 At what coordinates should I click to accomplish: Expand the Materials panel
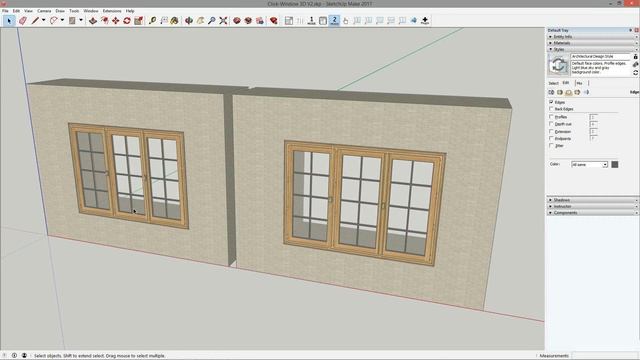[592, 43]
